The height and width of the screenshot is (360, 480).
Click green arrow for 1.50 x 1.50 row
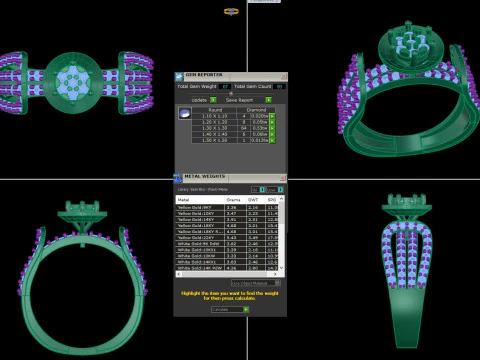point(272,140)
